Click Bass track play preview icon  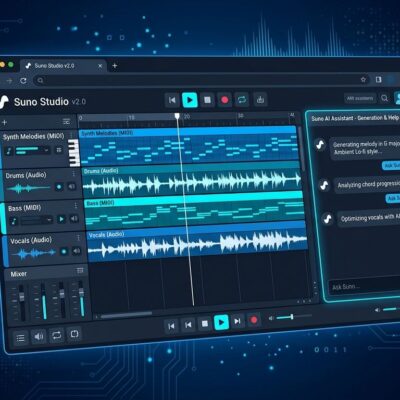click(x=61, y=219)
